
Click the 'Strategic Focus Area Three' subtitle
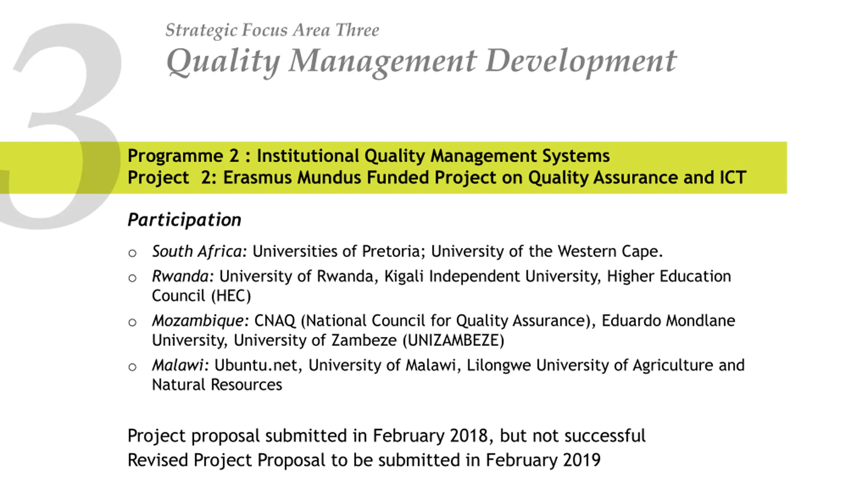pyautogui.click(x=272, y=31)
